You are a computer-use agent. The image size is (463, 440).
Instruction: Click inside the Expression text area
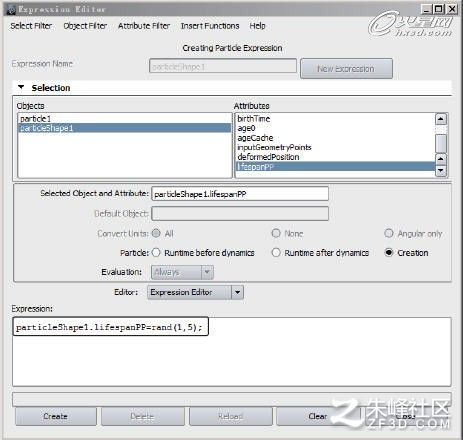point(232,352)
